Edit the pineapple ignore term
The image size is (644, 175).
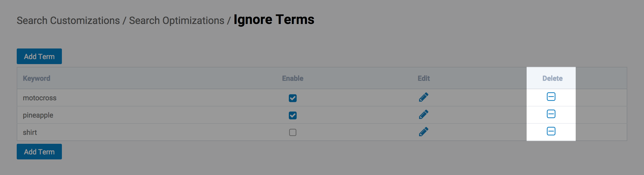(423, 115)
